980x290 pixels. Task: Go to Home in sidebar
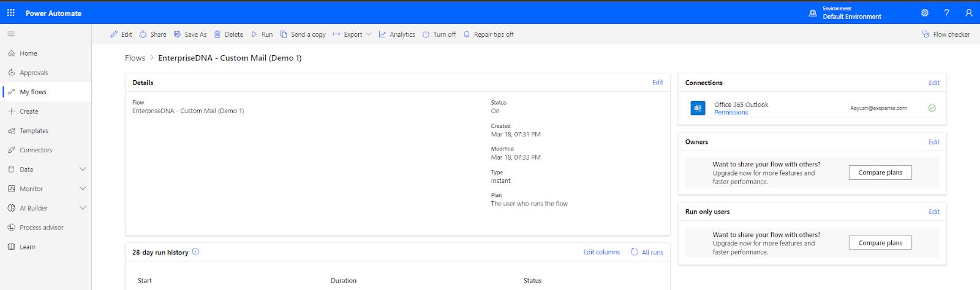(45, 53)
